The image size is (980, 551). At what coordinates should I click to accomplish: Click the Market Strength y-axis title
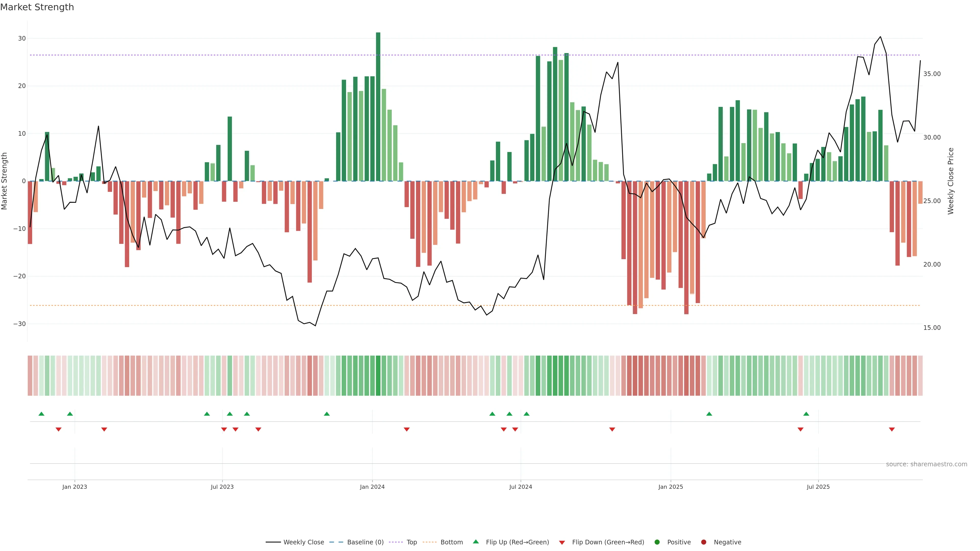[x=5, y=181]
